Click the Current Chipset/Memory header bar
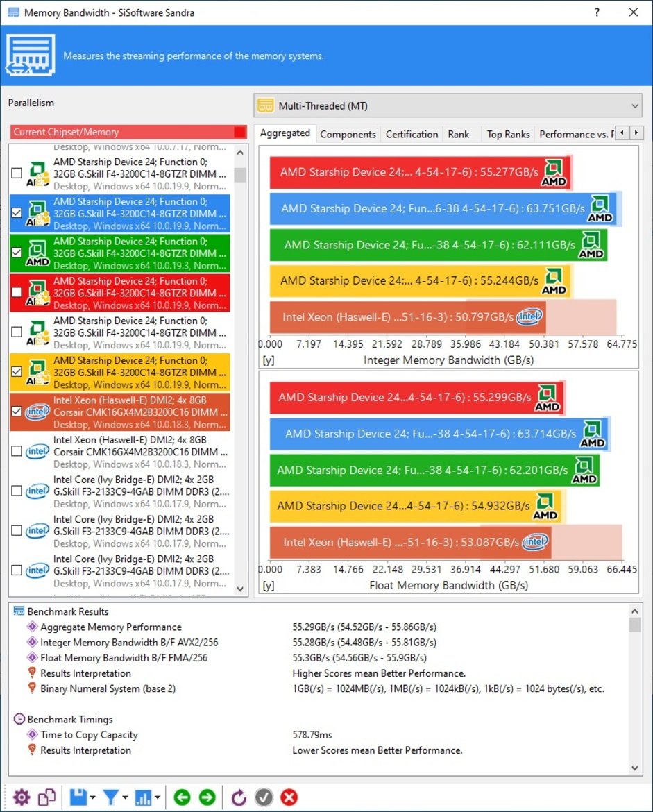 (129, 132)
